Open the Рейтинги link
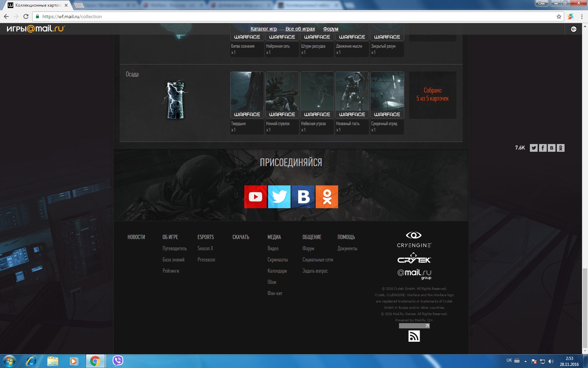The height and width of the screenshot is (368, 588). pyautogui.click(x=171, y=271)
